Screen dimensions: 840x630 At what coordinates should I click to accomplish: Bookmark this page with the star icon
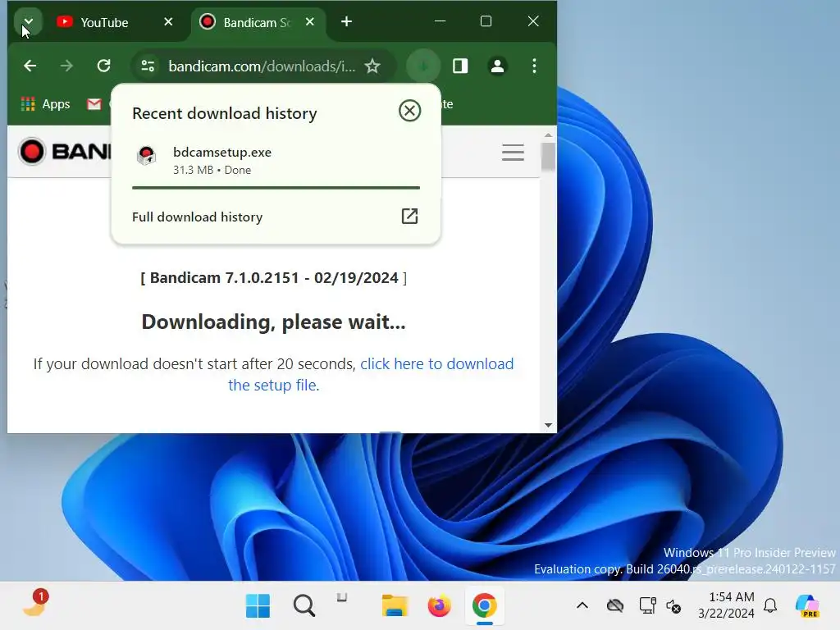372,66
